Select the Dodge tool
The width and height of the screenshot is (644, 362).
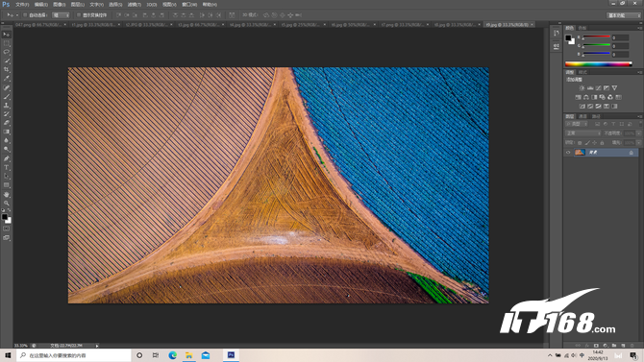(6, 150)
